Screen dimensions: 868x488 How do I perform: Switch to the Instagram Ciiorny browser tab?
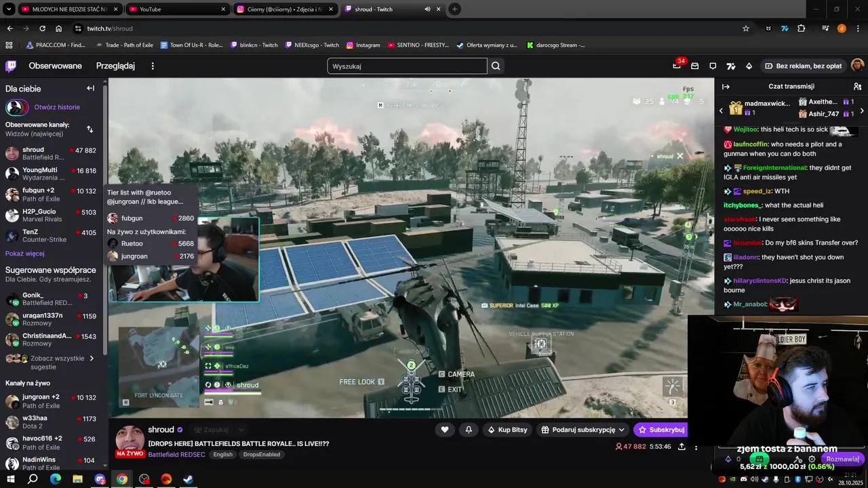pyautogui.click(x=285, y=9)
